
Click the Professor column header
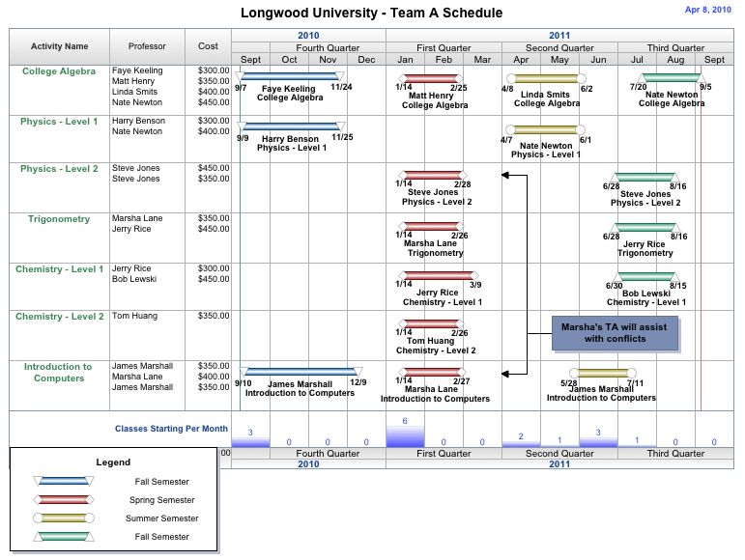click(x=147, y=46)
